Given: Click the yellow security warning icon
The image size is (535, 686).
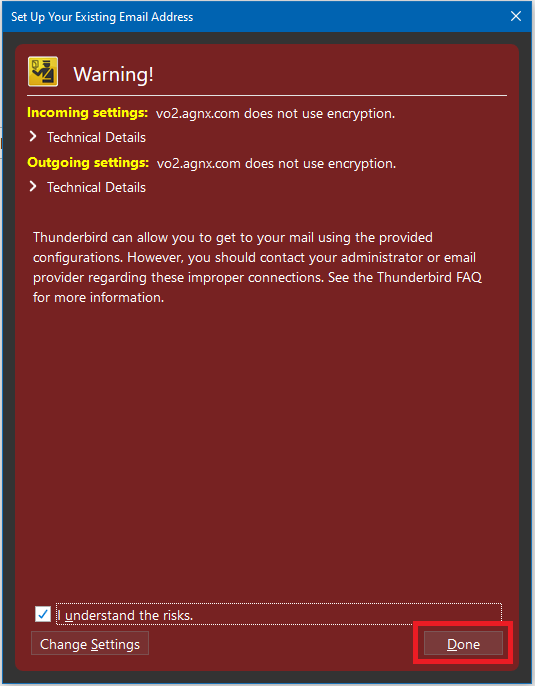Looking at the screenshot, I should (43, 71).
